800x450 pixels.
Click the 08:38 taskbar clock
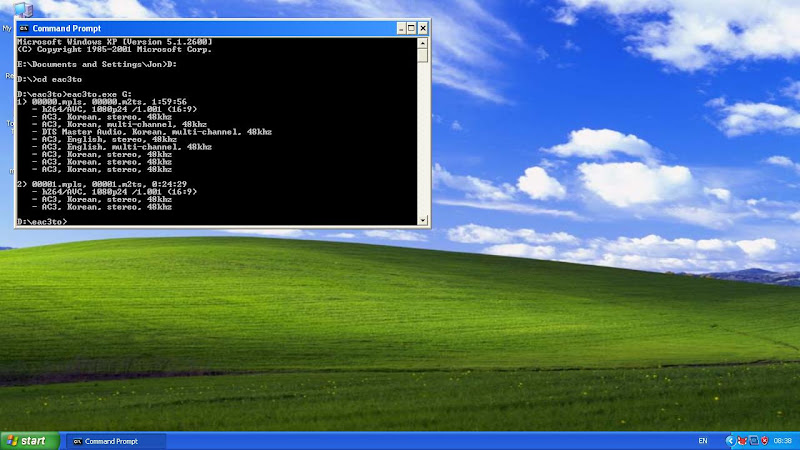click(782, 441)
